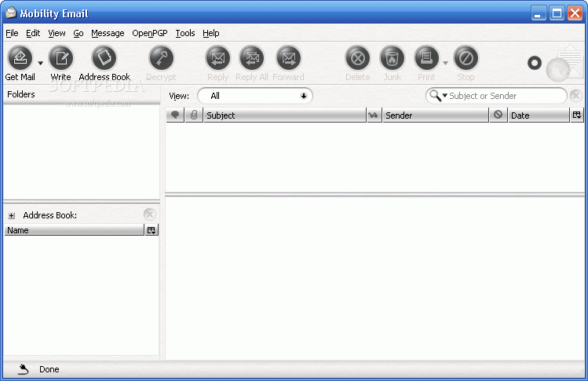Click the Folders pane header
This screenshot has height=381, width=588.
82,94
